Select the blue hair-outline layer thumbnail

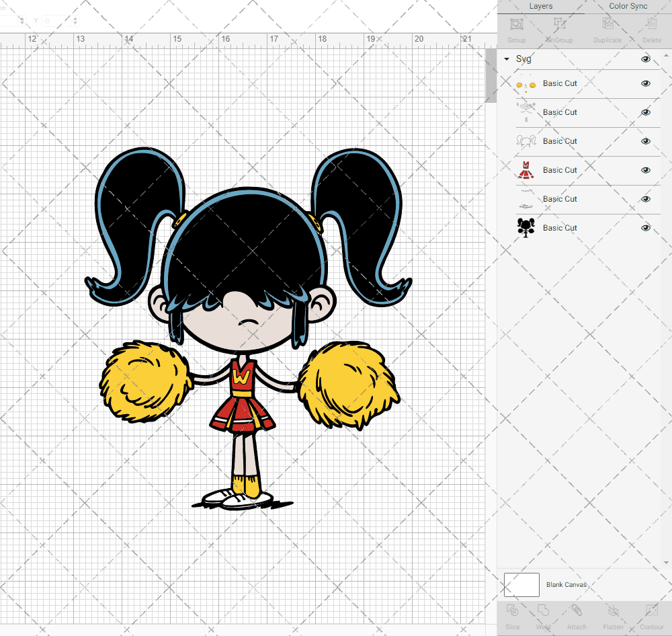526,141
